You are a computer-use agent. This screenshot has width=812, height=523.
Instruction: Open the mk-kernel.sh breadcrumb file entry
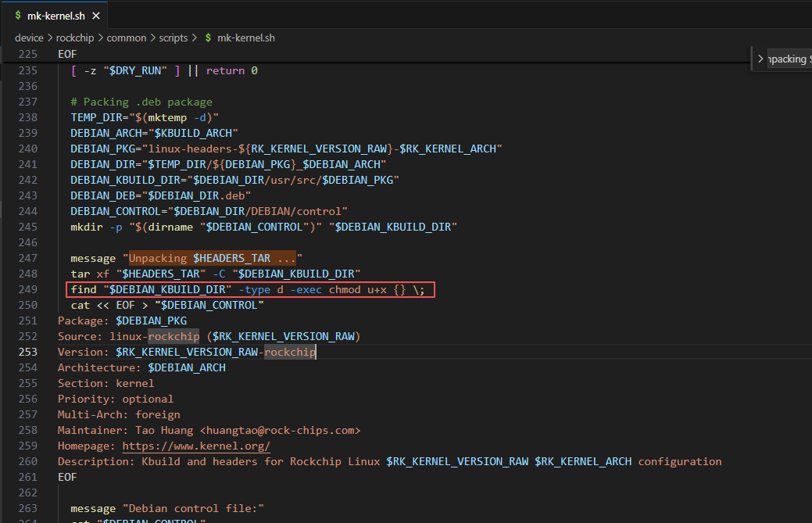[246, 38]
